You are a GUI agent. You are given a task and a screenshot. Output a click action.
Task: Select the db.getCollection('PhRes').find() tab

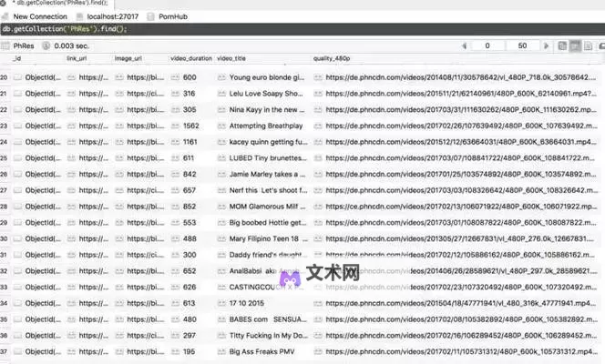(62, 3)
